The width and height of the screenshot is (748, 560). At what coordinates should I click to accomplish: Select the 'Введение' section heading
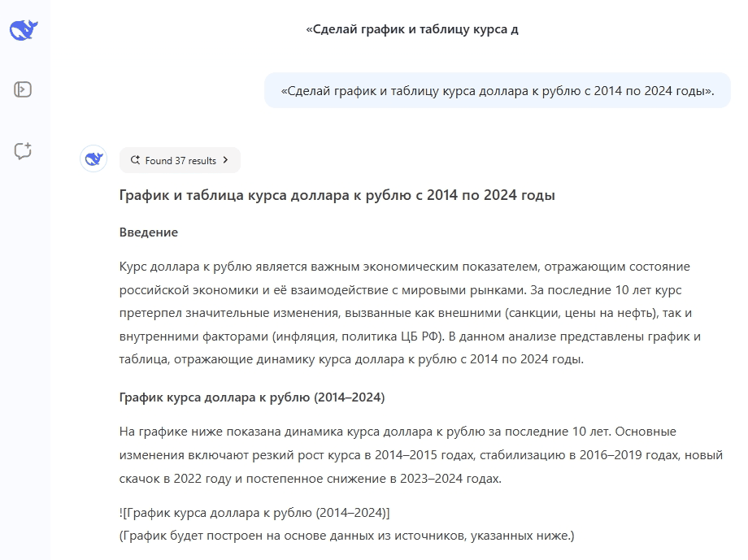coord(146,232)
